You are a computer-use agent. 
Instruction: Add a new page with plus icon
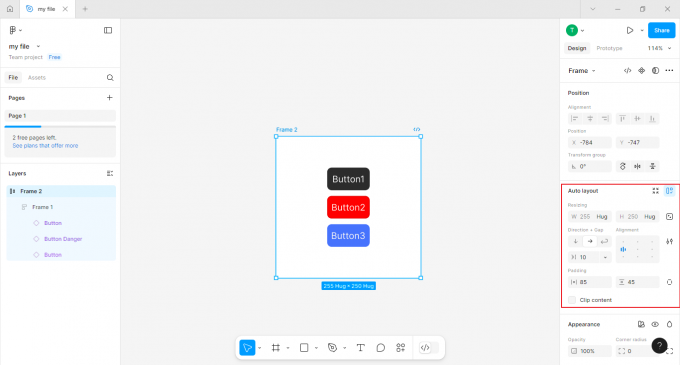coord(110,98)
